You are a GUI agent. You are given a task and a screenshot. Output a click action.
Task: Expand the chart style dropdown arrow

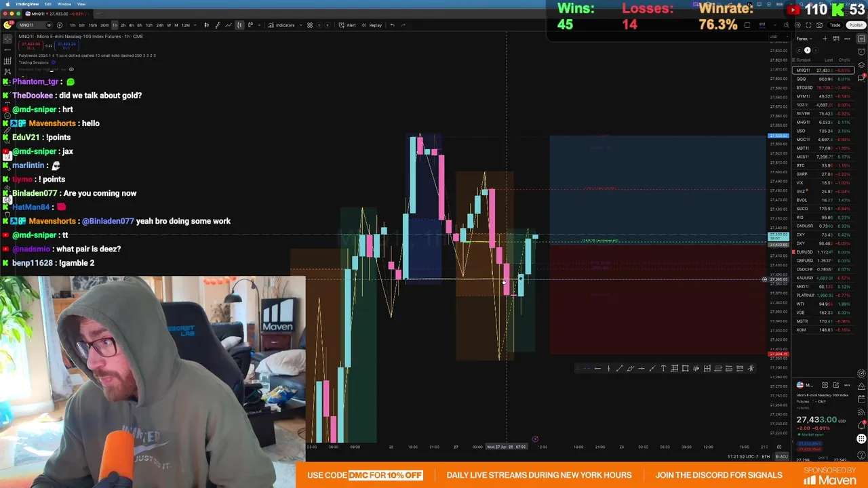click(260, 25)
